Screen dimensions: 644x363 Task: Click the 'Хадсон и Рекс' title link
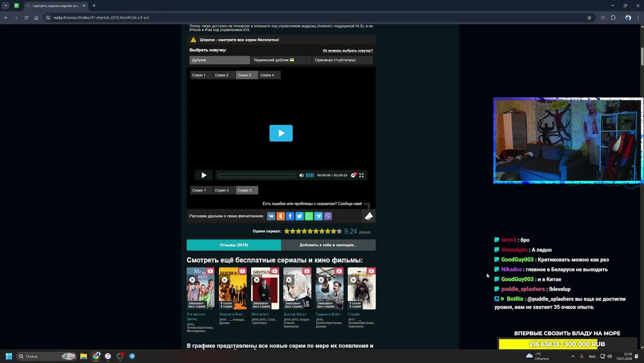(x=231, y=314)
